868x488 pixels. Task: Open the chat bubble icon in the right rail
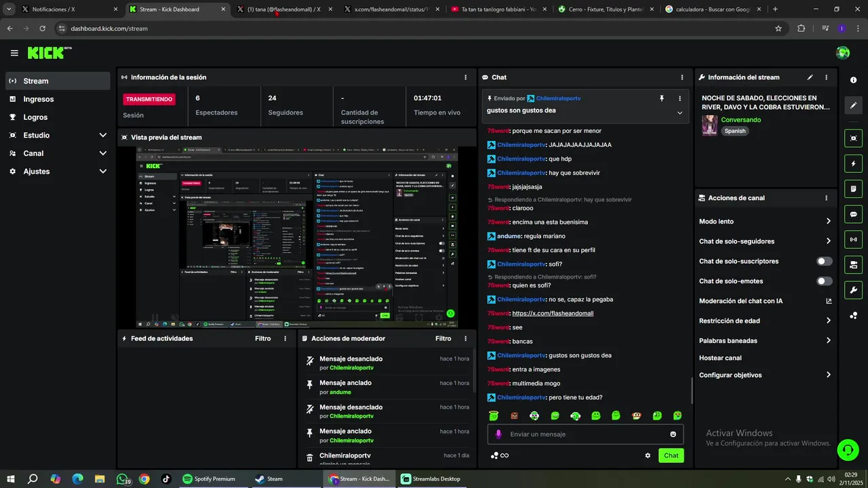tap(853, 214)
